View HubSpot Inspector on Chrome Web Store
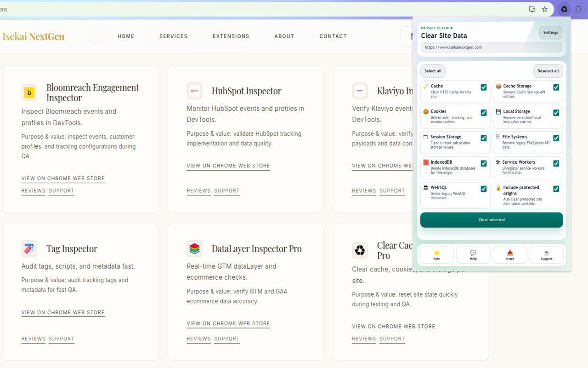The width and height of the screenshot is (588, 368). (228, 166)
